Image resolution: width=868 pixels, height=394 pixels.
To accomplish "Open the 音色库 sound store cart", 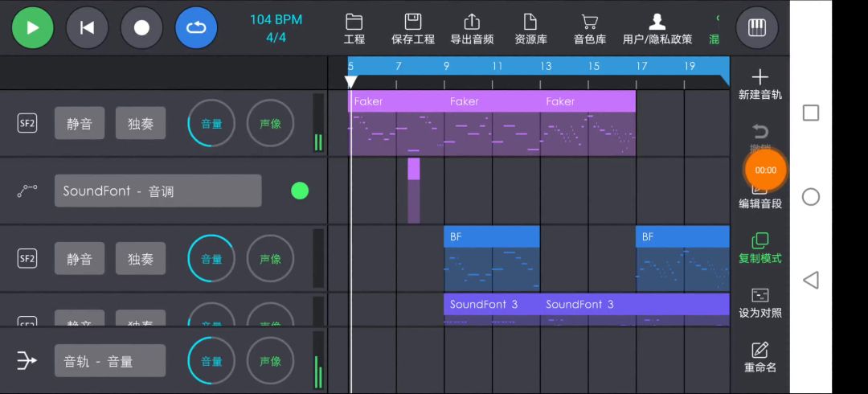I will [x=589, y=29].
